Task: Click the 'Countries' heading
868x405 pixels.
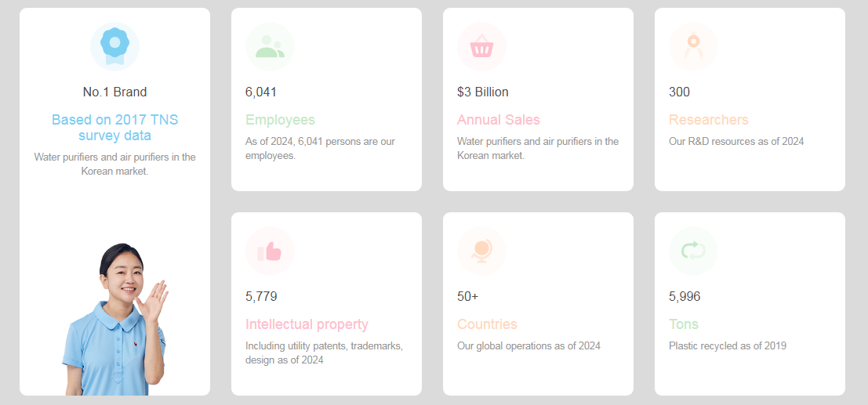Action: [x=487, y=324]
